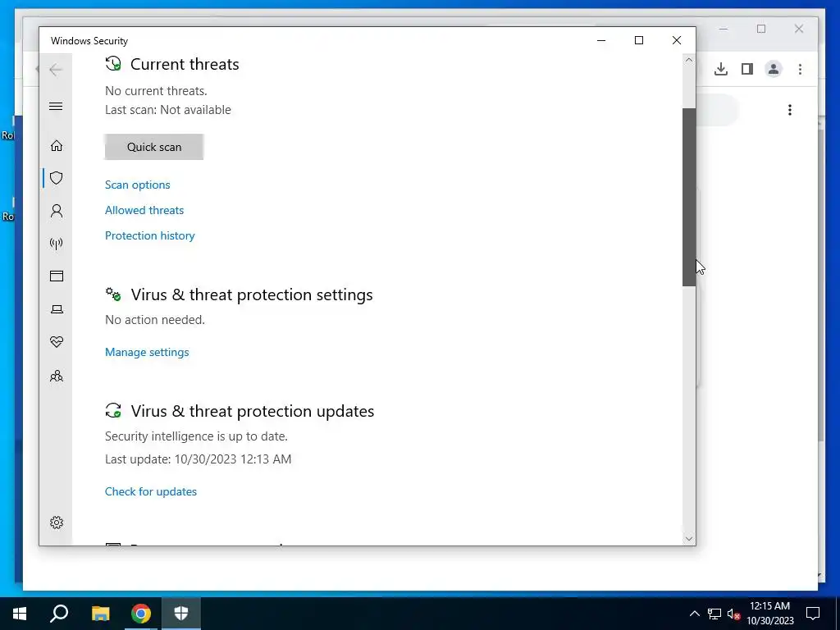Open Family options sidebar icon
The width and height of the screenshot is (840, 630).
click(x=57, y=376)
